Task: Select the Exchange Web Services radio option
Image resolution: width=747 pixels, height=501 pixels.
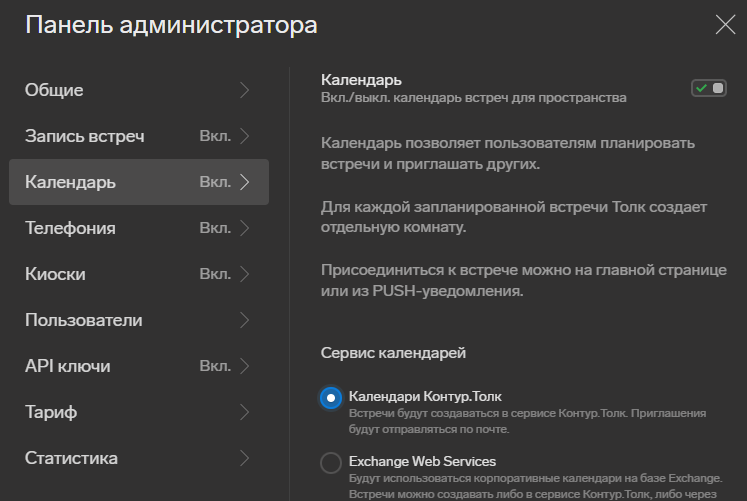Action: (x=331, y=462)
